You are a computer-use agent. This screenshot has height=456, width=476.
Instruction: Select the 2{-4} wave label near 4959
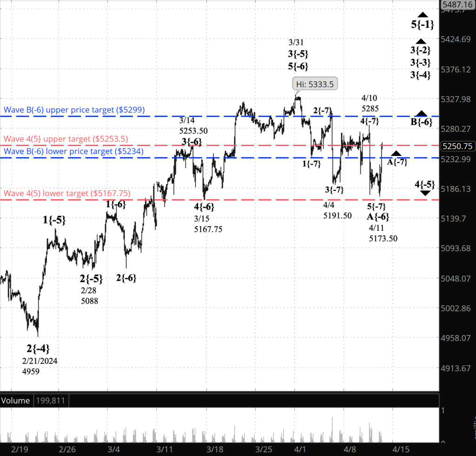click(36, 349)
